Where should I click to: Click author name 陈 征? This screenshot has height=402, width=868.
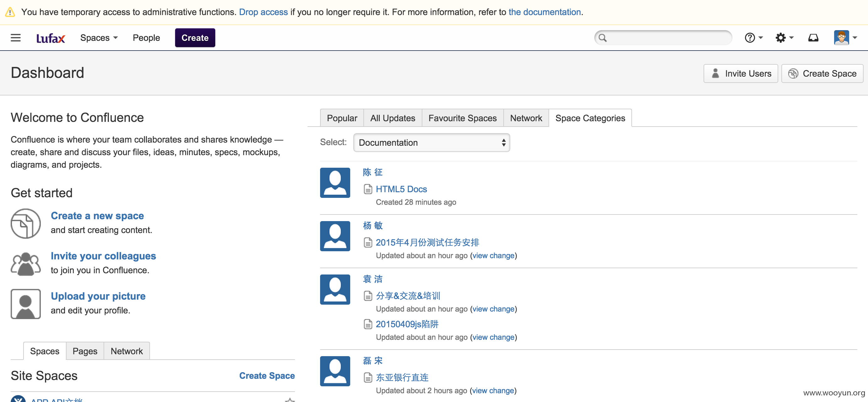point(373,172)
